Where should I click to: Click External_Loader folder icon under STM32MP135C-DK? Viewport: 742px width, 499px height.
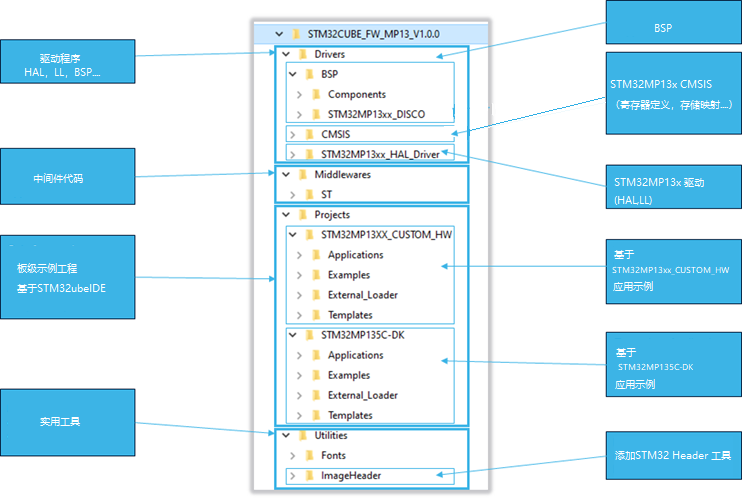tap(316, 395)
